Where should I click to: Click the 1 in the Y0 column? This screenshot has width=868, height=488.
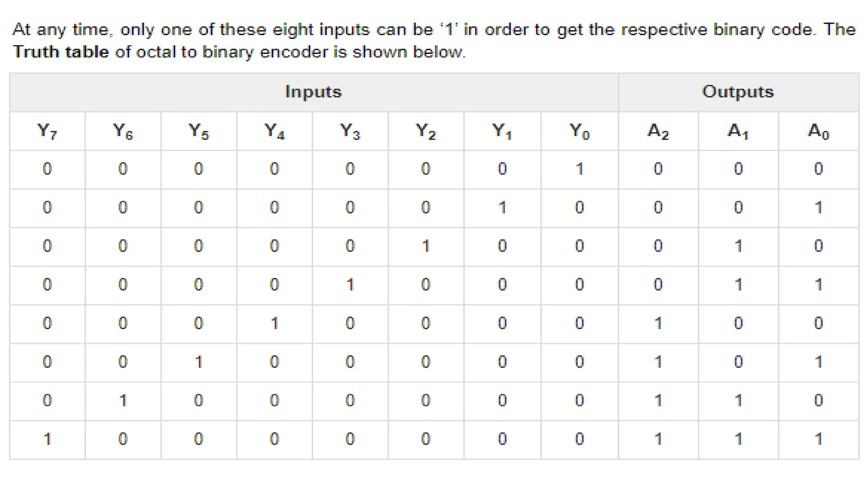(x=579, y=169)
